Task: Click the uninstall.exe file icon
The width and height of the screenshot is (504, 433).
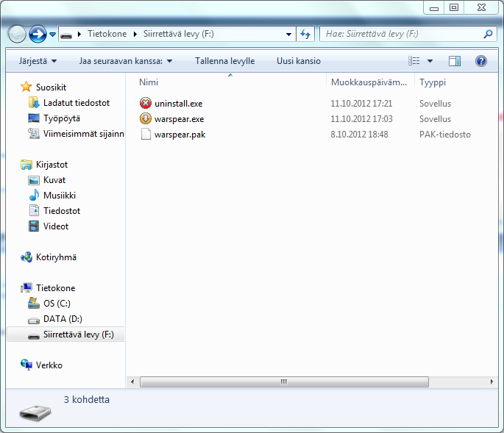Action: pyautogui.click(x=146, y=104)
